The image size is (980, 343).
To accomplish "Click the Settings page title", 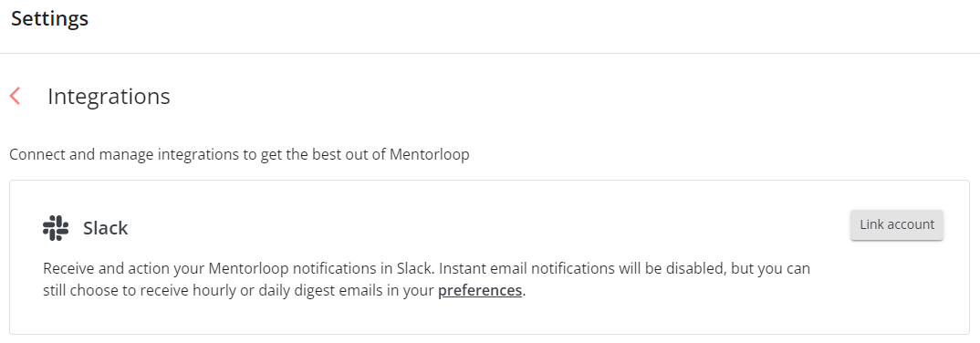I will (50, 19).
